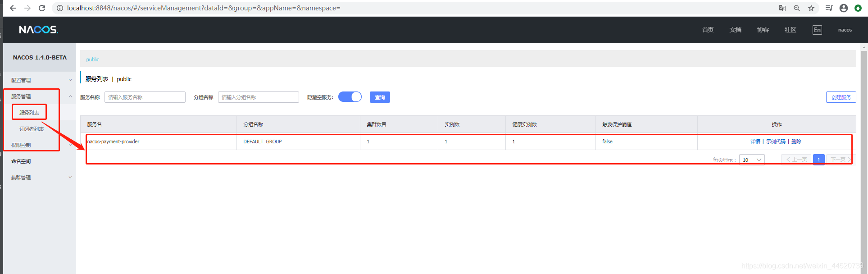Click 删除 for nacos-payment-provider
Image resolution: width=868 pixels, height=274 pixels.
tap(796, 142)
